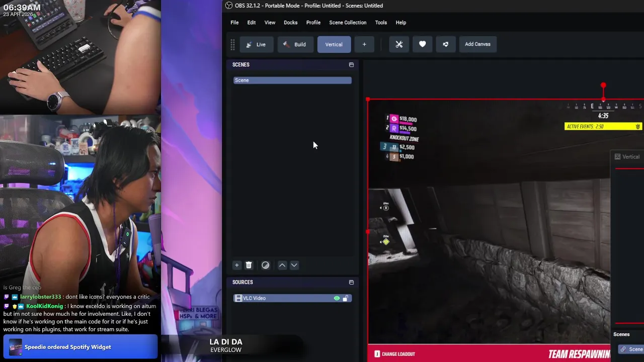The width and height of the screenshot is (644, 362).
Task: Move scene down with down arrow
Action: (294, 265)
